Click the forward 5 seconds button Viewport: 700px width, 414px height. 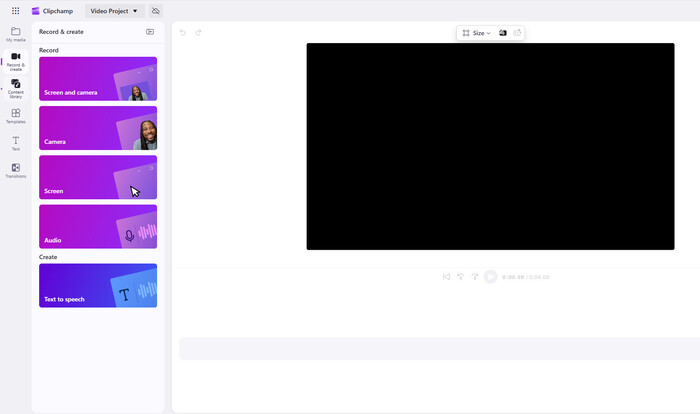(475, 277)
